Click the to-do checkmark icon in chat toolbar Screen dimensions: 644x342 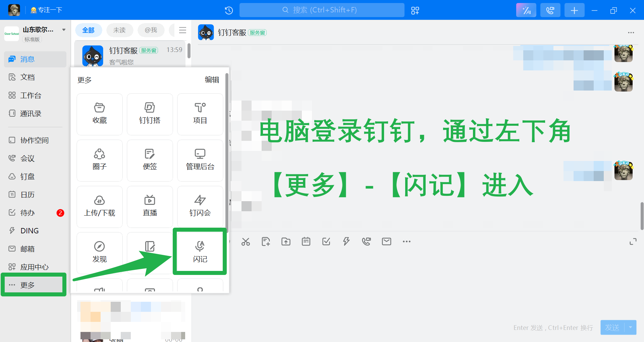326,241
